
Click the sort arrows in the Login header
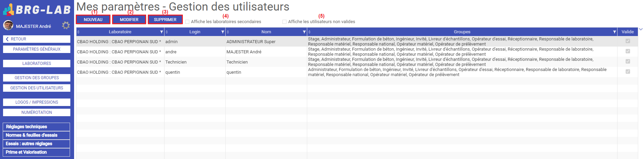coord(167,32)
